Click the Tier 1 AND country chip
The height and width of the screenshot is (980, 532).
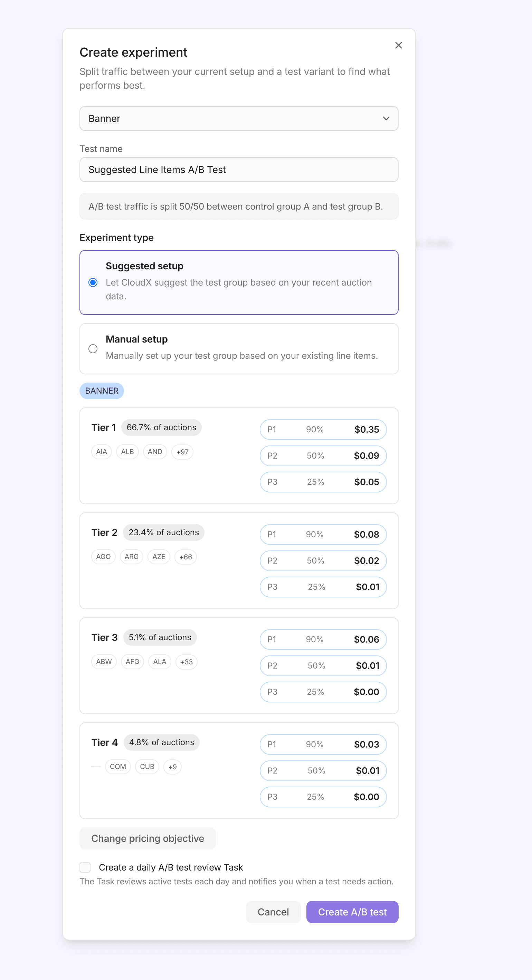click(x=155, y=452)
